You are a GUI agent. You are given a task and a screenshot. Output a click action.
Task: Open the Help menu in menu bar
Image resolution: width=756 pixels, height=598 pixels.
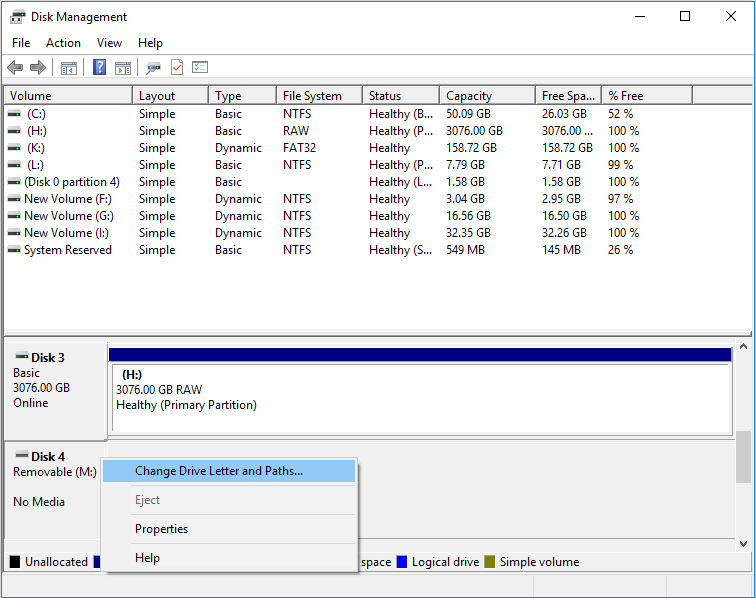[x=150, y=43]
